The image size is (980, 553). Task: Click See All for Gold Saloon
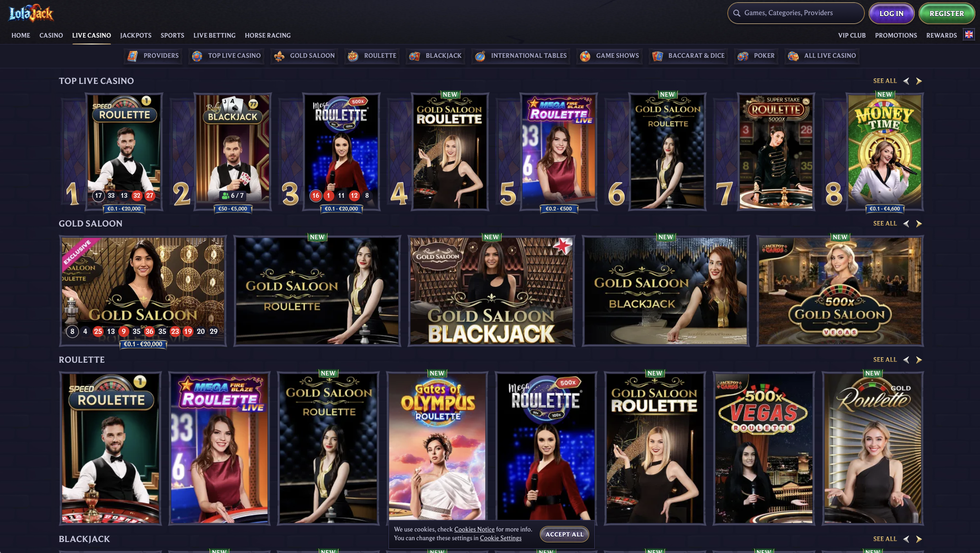click(885, 224)
